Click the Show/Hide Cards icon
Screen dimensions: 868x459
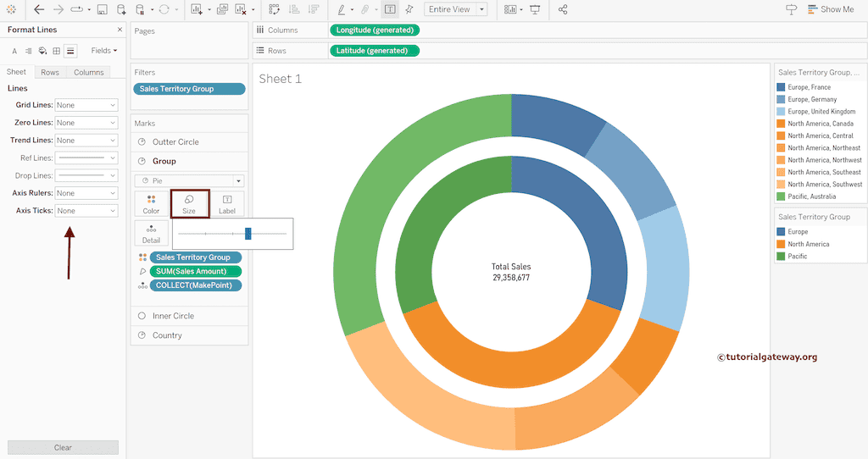510,9
